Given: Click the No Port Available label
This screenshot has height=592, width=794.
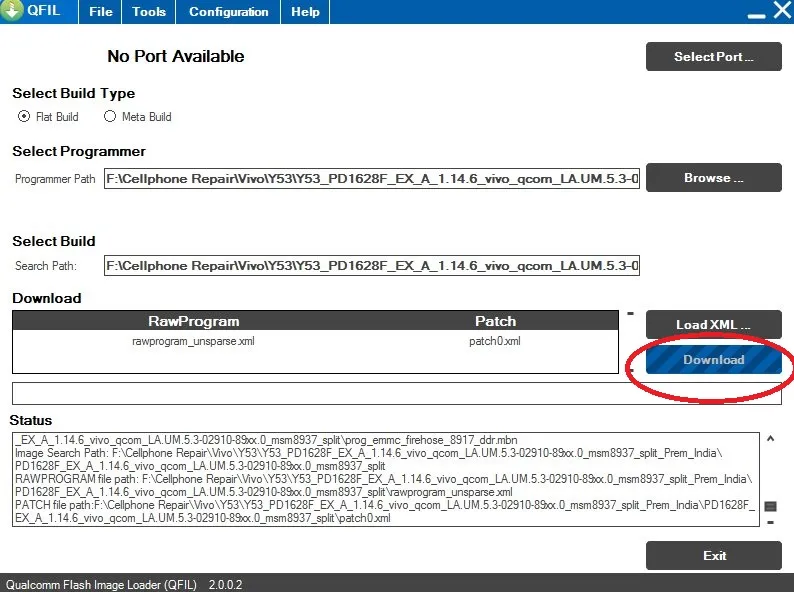Looking at the screenshot, I should 176,56.
